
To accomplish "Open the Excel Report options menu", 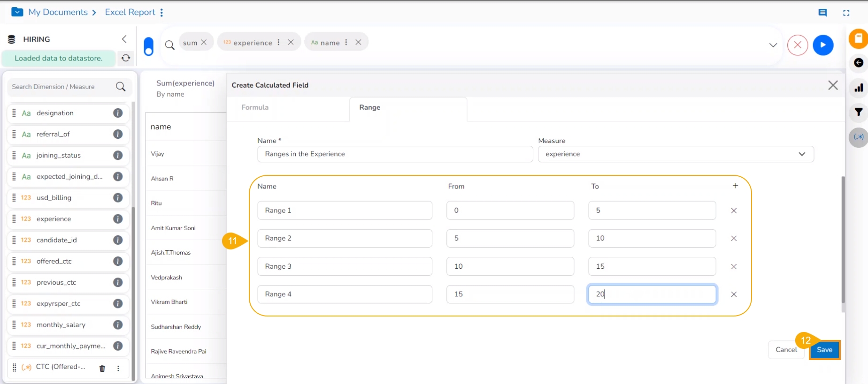I will coord(161,13).
